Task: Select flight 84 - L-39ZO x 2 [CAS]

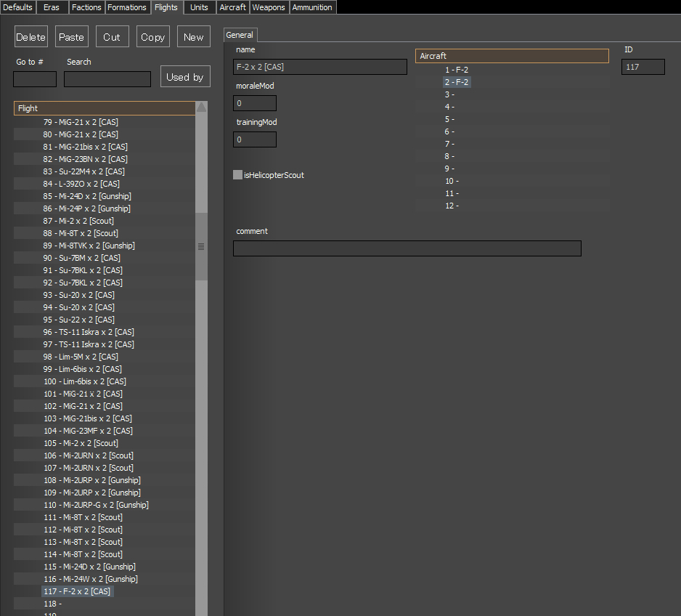Action: tap(81, 185)
